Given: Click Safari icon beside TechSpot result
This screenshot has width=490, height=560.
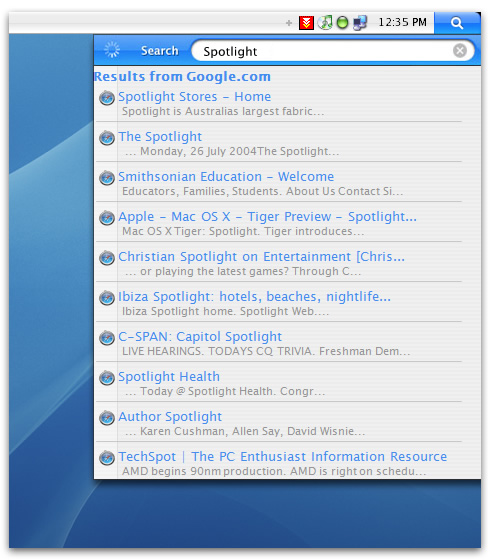Looking at the screenshot, I should pyautogui.click(x=107, y=458).
